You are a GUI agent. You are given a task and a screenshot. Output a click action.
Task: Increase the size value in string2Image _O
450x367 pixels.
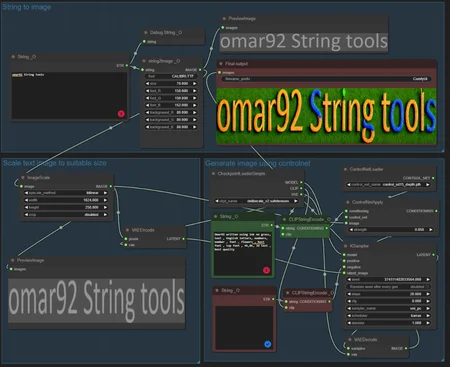(194, 84)
